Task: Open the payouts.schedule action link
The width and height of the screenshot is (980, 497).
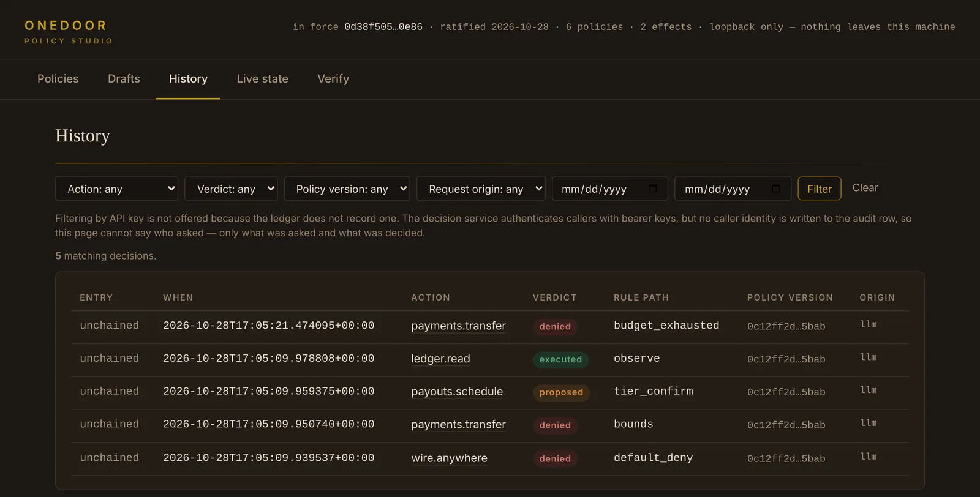Action: pyautogui.click(x=457, y=392)
